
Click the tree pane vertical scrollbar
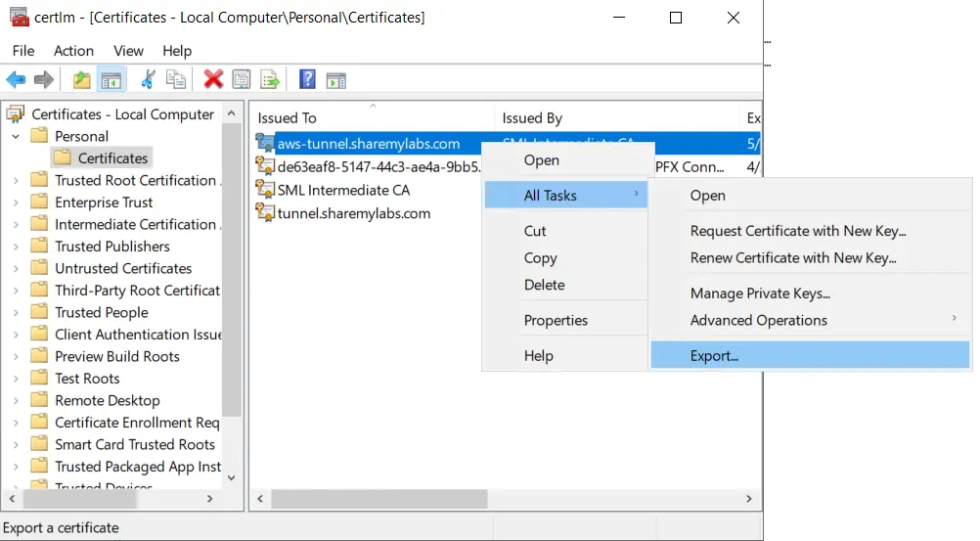tap(232, 293)
